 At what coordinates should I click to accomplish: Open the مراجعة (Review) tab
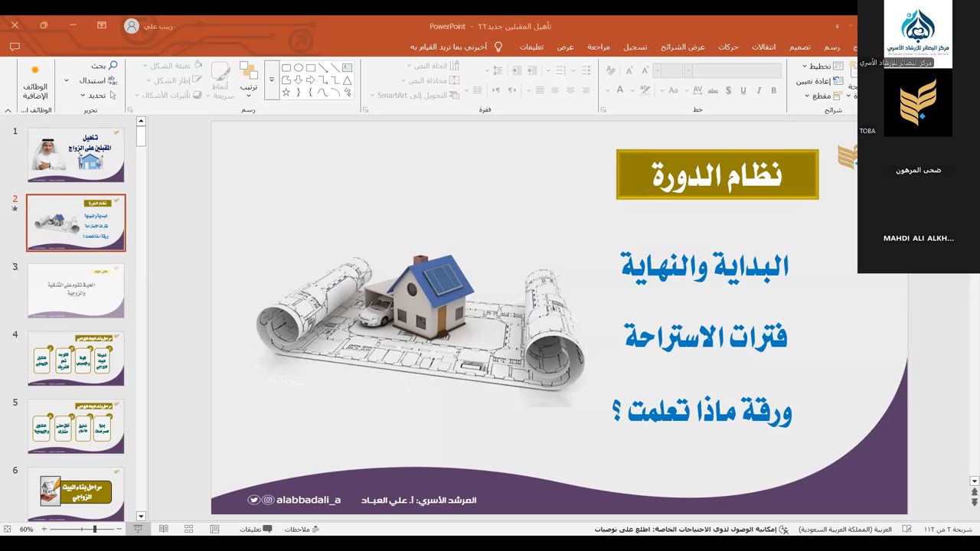pos(599,47)
